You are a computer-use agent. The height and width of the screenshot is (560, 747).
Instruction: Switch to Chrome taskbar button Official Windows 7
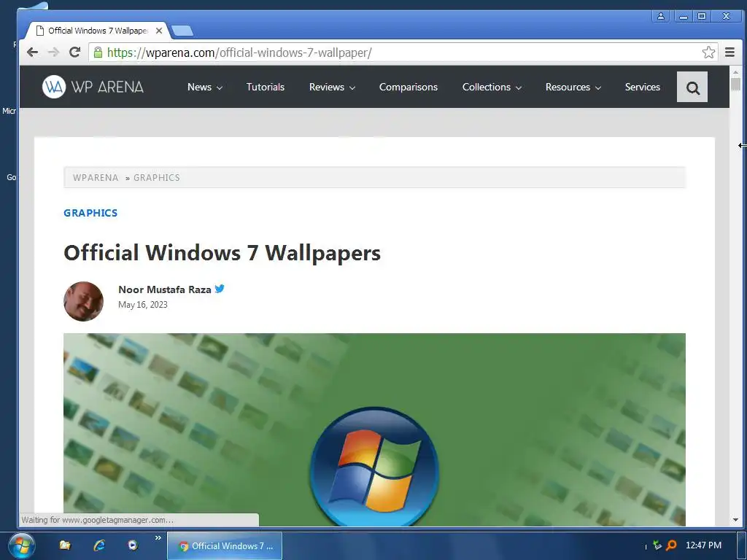coord(225,546)
